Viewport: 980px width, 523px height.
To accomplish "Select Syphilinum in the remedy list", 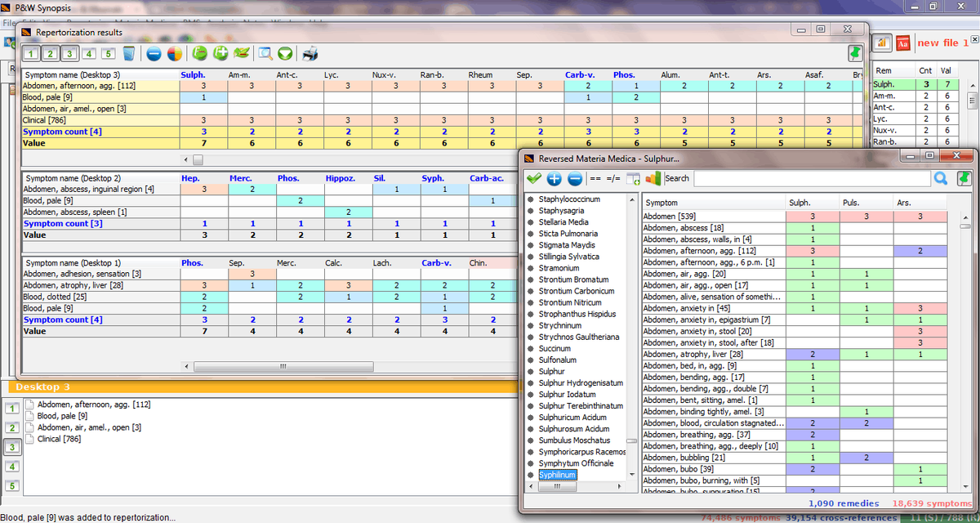I will [557, 474].
